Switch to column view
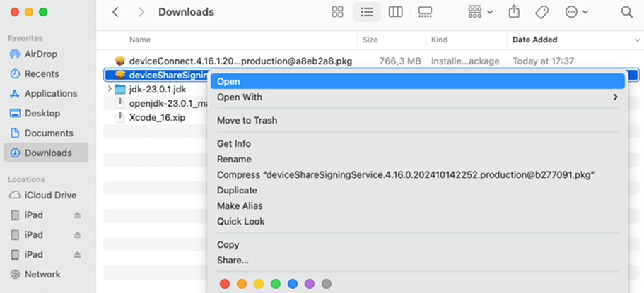Image resolution: width=644 pixels, height=293 pixels. 395,12
